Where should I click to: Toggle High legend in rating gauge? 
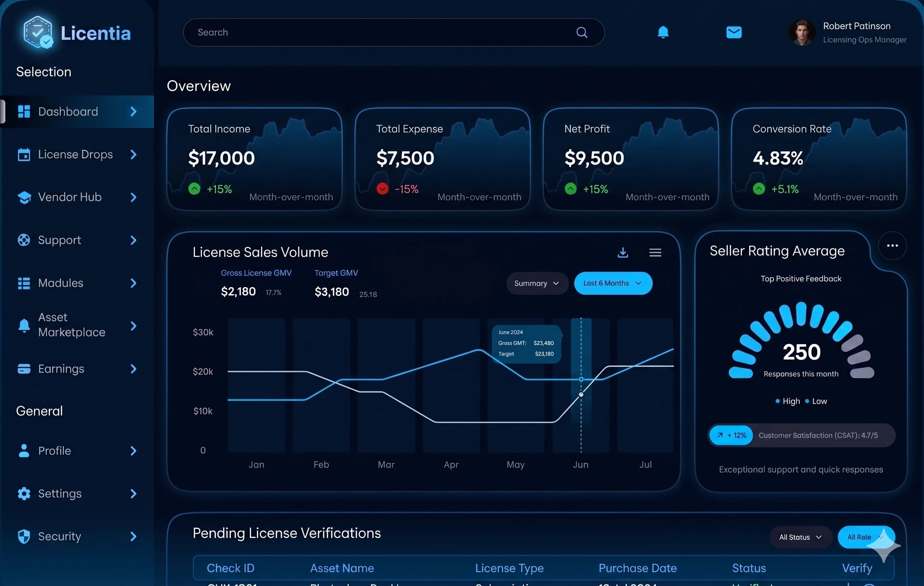pyautogui.click(x=787, y=401)
